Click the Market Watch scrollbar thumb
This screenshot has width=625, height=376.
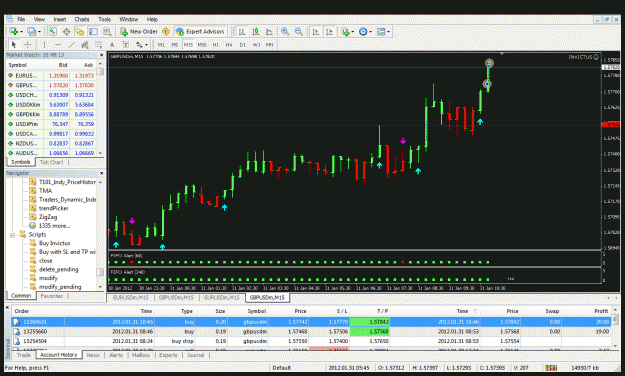pos(100,71)
